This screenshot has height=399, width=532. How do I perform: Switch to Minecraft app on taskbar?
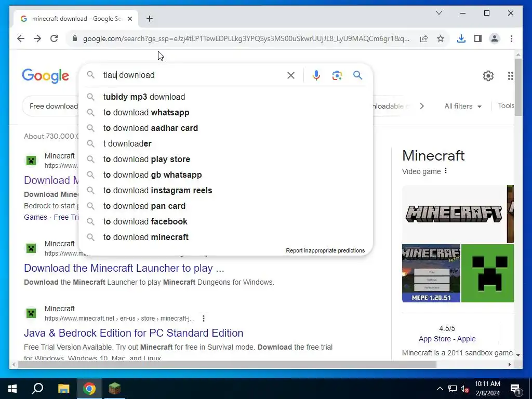tap(115, 389)
